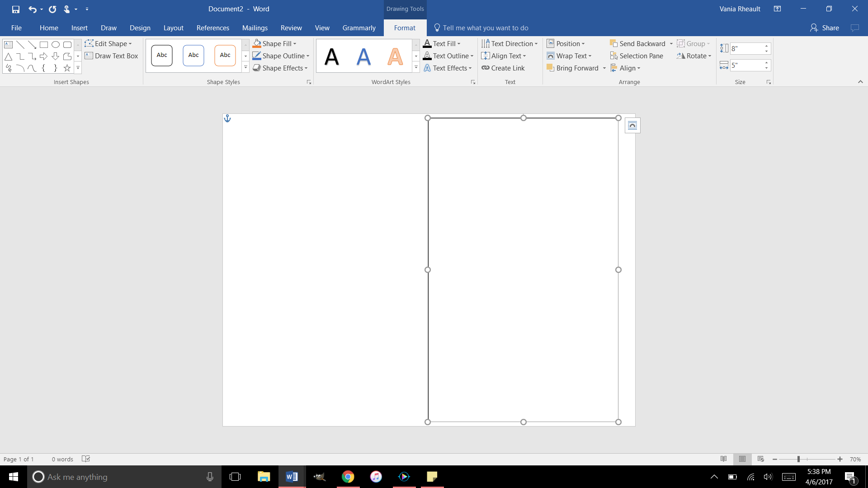This screenshot has height=488, width=868.
Task: Select the star shape in Insert Shapes
Action: click(x=67, y=68)
